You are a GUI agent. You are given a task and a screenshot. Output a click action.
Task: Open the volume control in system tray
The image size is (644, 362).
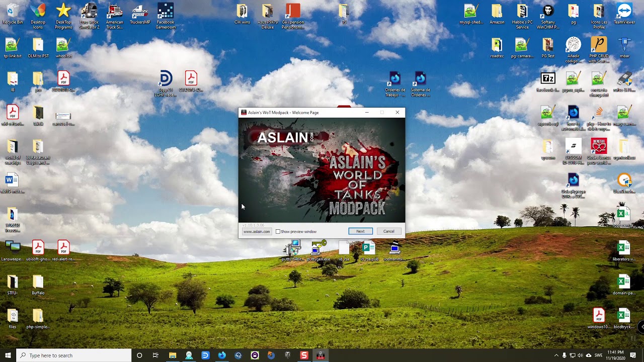coord(580,355)
